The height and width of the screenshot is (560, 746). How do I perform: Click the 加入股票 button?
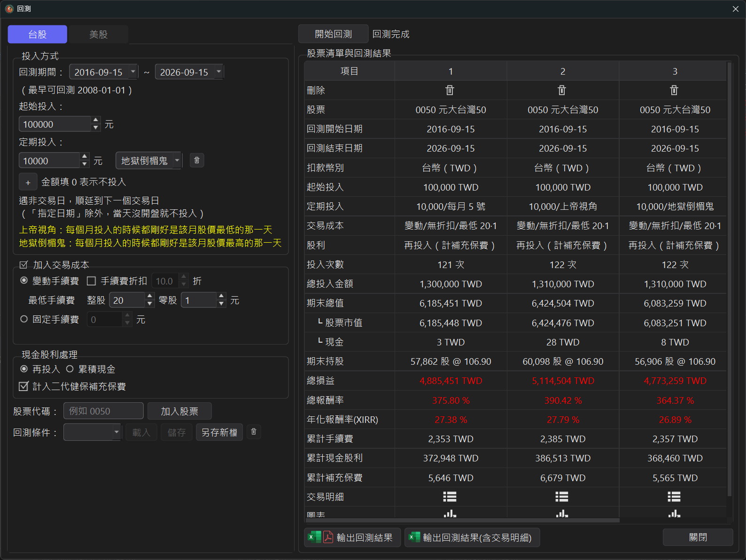179,411
